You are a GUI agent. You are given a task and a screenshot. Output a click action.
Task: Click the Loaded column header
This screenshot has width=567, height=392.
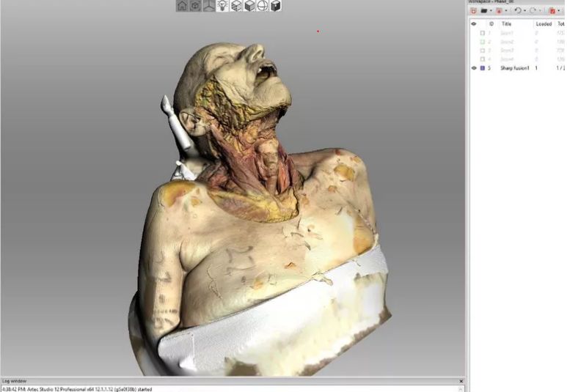click(x=544, y=24)
